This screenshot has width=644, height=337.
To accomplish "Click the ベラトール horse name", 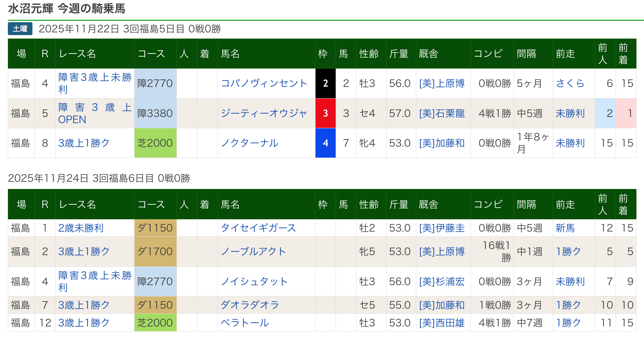I will (245, 323).
